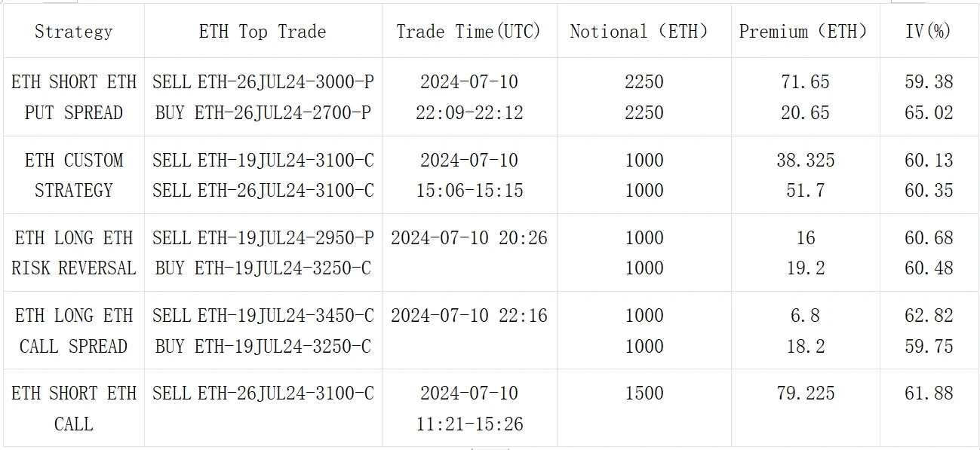Select the ETH SHORT ETH PUT SPREAD cell
Viewport: 980px width, 450px height.
[73, 97]
